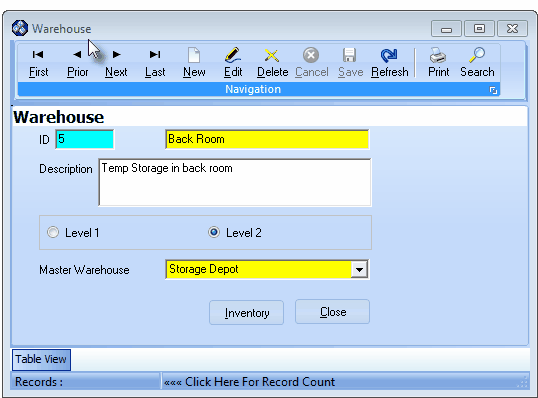This screenshot has height=398, width=538.
Task: Delete the current warehouse record
Action: [x=272, y=63]
